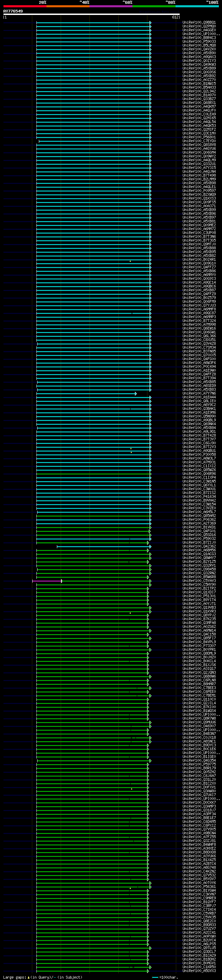Select the UniRef100_B1BDH2 label

199,959
